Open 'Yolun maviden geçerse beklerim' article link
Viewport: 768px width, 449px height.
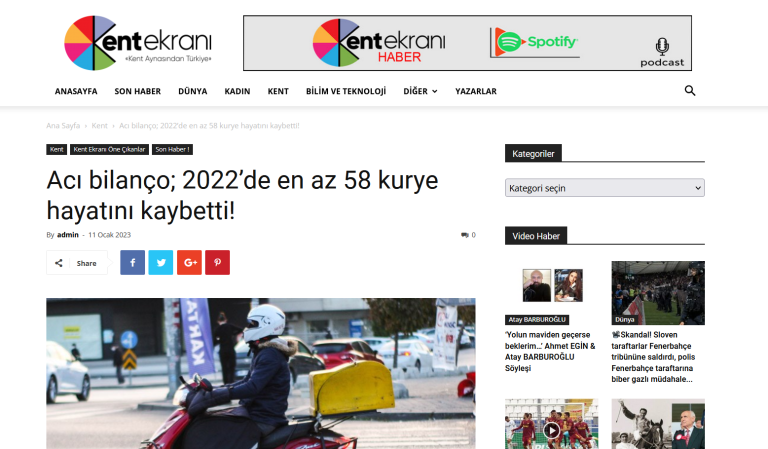point(550,351)
